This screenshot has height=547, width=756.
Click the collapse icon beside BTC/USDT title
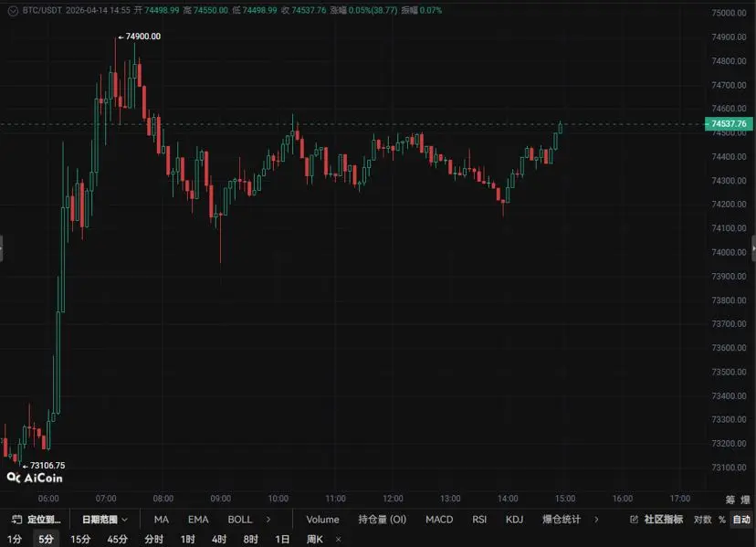13,11
